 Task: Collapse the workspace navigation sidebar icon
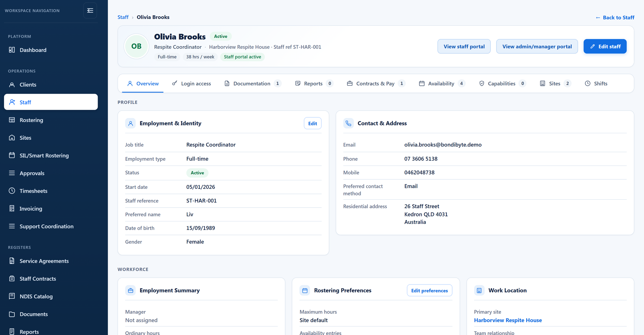click(90, 11)
